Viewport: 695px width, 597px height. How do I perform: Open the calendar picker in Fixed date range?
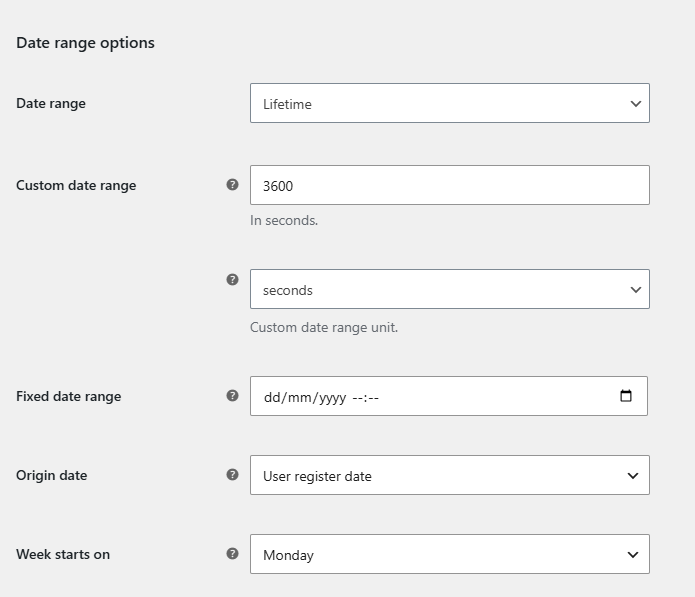coord(625,395)
